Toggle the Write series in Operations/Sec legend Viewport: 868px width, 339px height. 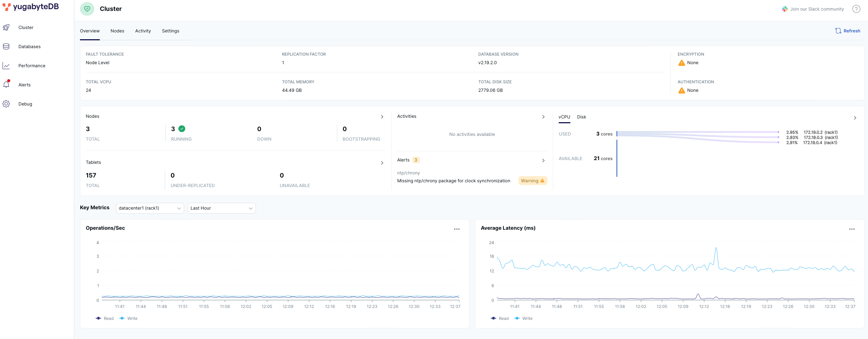click(128, 319)
